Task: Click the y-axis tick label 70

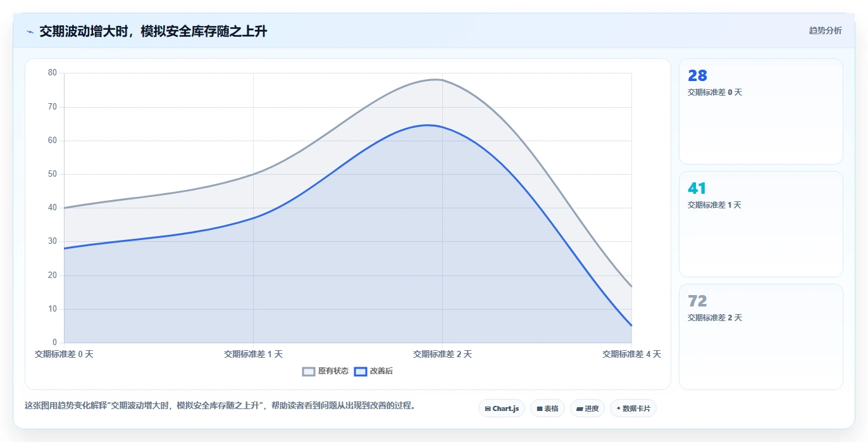Action: coord(52,106)
